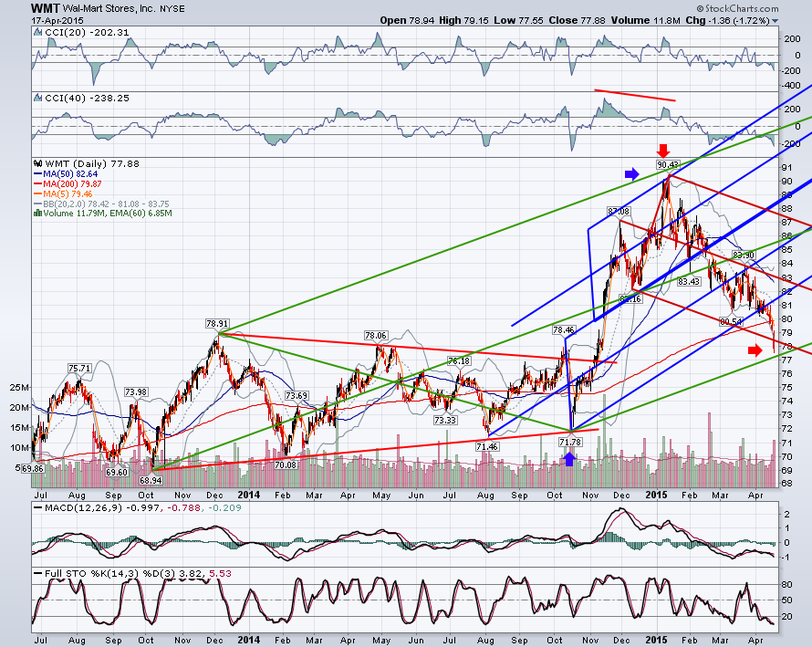Click the candlestick icon beside WMT (Daily)
Image resolution: width=812 pixels, height=647 pixels.
(x=37, y=163)
